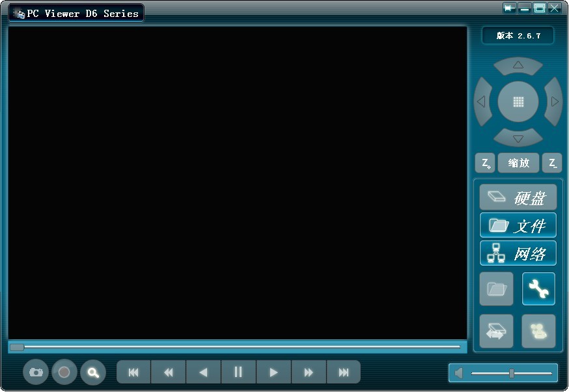Click the black video display area
This screenshot has width=569, height=392.
238,182
